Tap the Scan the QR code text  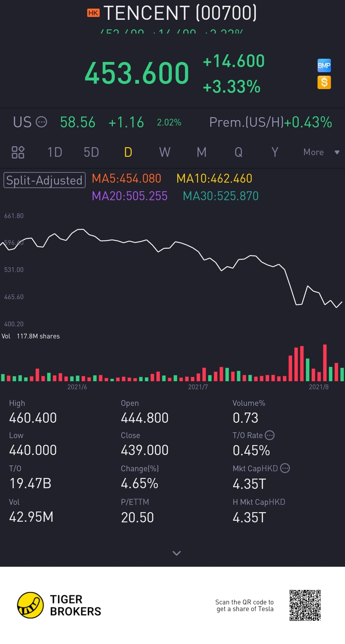(x=244, y=605)
